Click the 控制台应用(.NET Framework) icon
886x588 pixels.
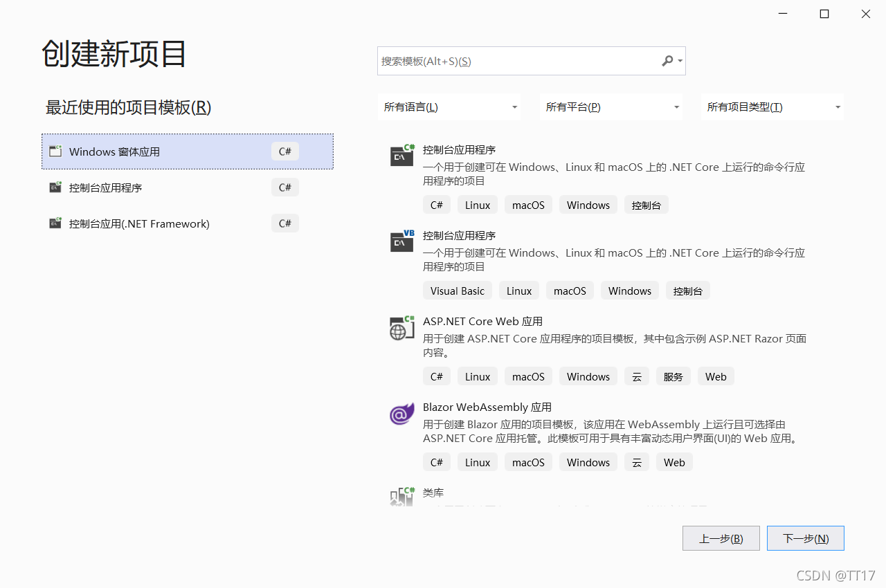tap(55, 223)
